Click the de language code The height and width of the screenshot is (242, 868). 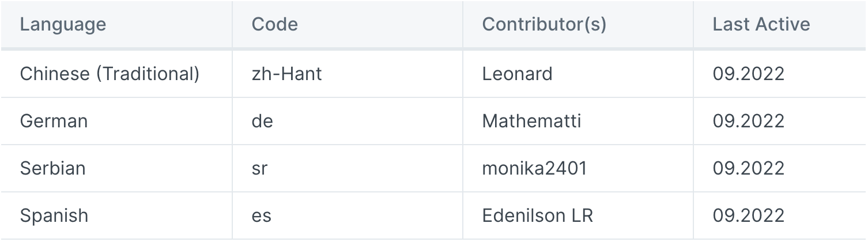pyautogui.click(x=262, y=121)
